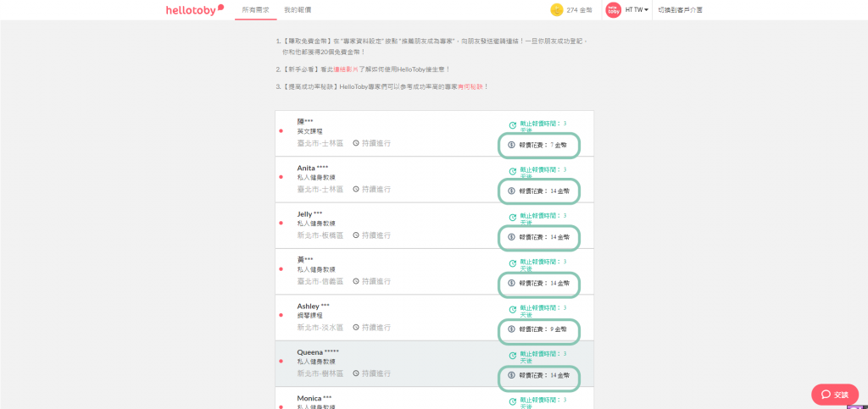Click the deadline clock icon in Queena's request
Image resolution: width=868 pixels, height=409 pixels.
click(512, 356)
